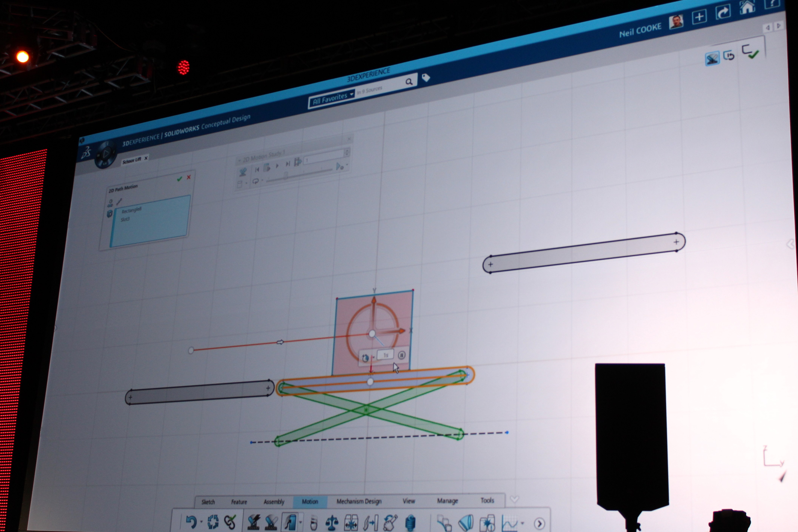Screen dimensions: 798x532
Task: Click the rebuild circular arrows icon
Action: coord(213,522)
